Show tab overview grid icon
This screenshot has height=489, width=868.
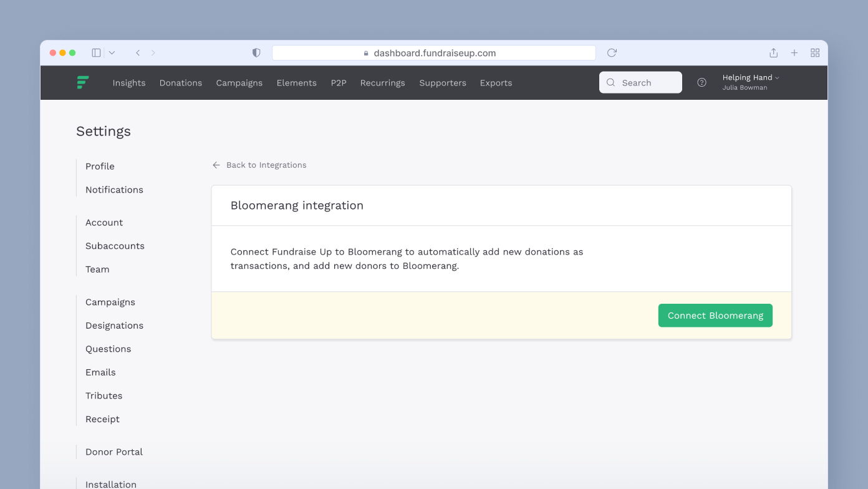pyautogui.click(x=815, y=53)
